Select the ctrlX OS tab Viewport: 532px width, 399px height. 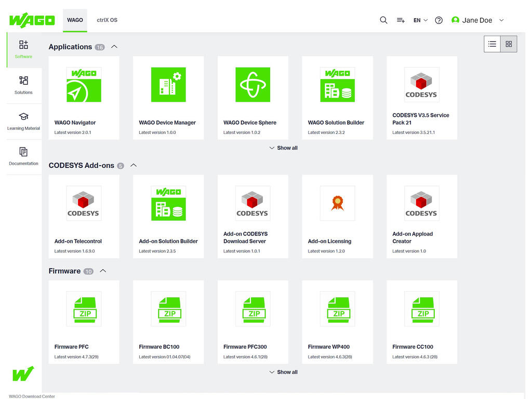[107, 20]
